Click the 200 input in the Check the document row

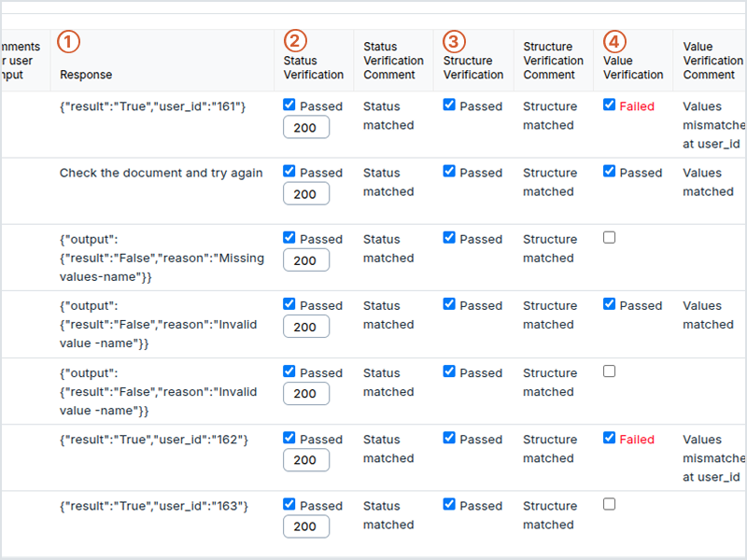tap(305, 193)
